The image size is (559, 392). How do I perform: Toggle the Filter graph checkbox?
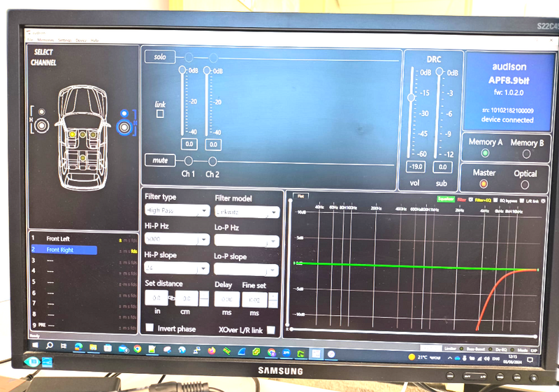coord(470,200)
